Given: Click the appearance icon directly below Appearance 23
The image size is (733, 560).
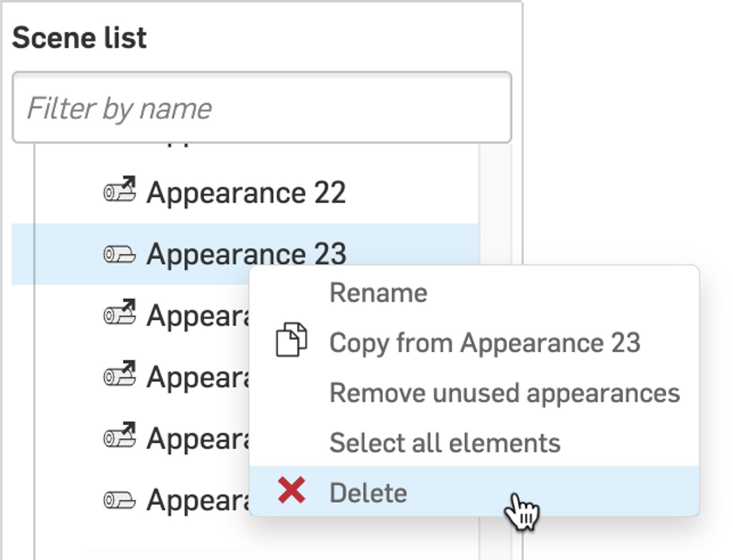Looking at the screenshot, I should coord(119,313).
